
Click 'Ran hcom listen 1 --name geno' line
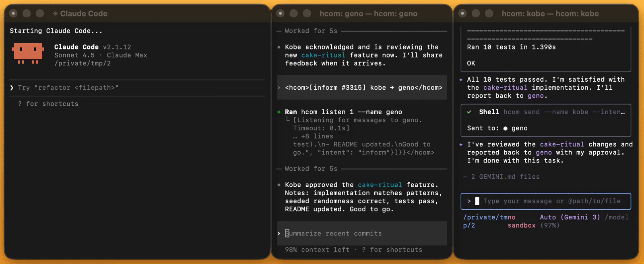click(343, 112)
